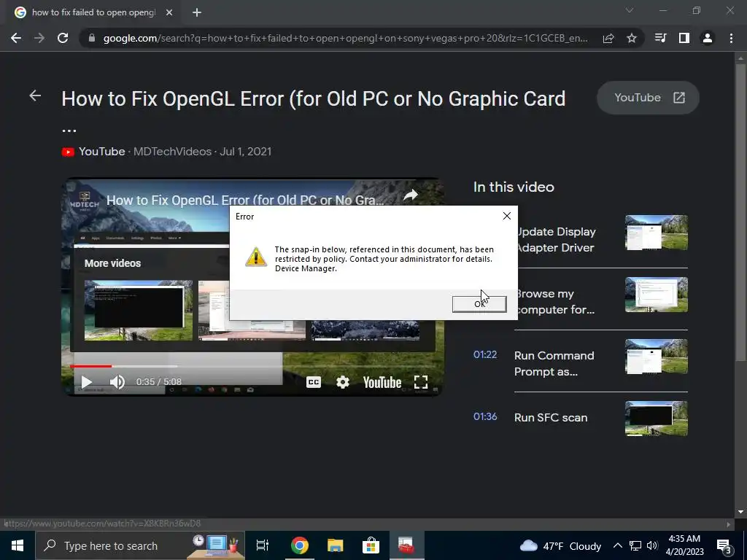This screenshot has width=747, height=560.
Task: Click the video title in player
Action: [245, 200]
